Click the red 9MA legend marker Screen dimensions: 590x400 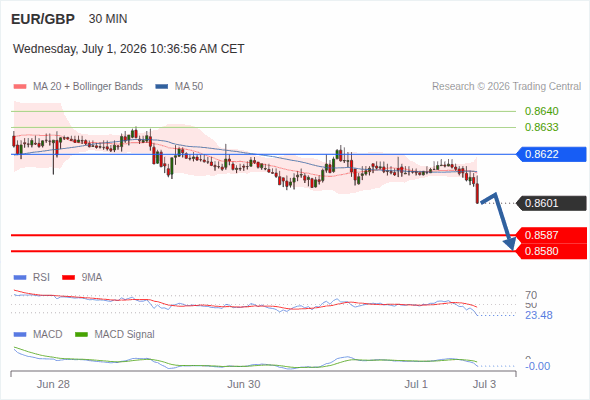[x=68, y=278]
